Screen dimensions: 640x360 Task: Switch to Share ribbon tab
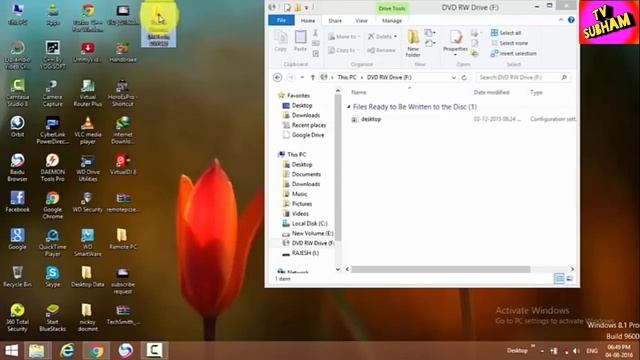click(x=335, y=20)
